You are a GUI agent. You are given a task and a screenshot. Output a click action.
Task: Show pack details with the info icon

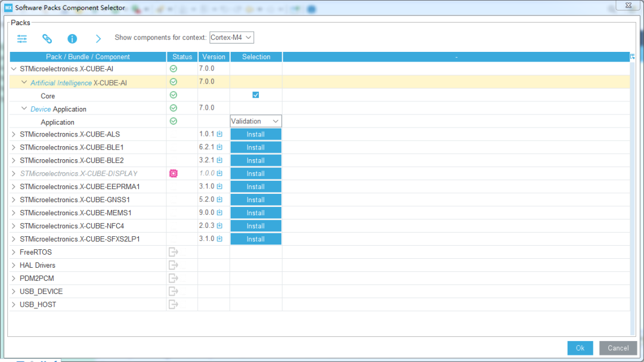72,39
